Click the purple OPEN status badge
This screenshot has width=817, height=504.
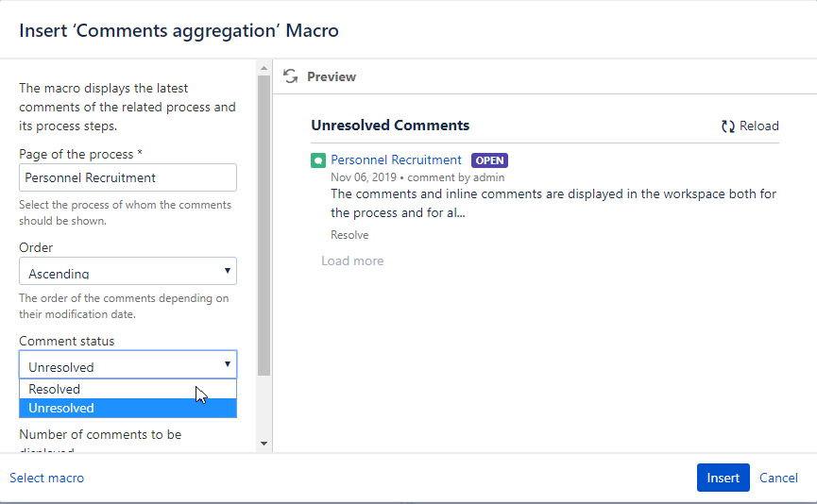click(x=489, y=160)
